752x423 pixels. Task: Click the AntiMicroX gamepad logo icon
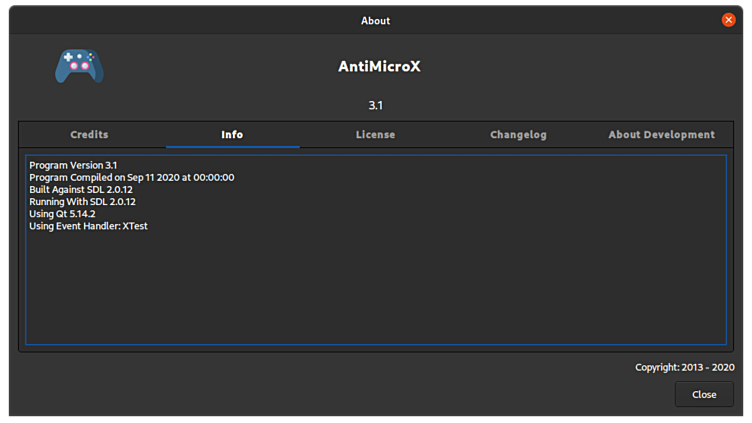(x=79, y=66)
